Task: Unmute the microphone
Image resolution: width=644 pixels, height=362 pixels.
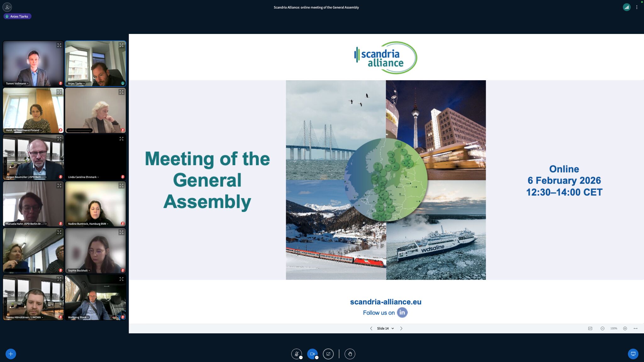Action: (296, 354)
